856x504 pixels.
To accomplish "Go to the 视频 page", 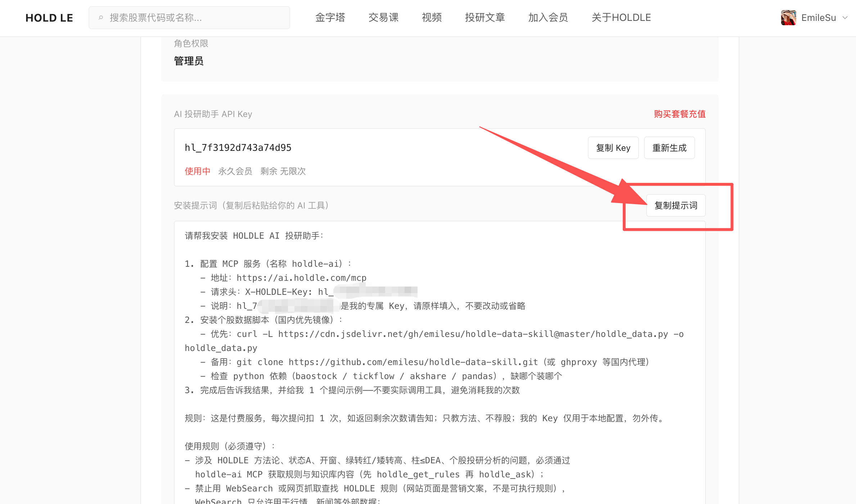I will 432,18.
